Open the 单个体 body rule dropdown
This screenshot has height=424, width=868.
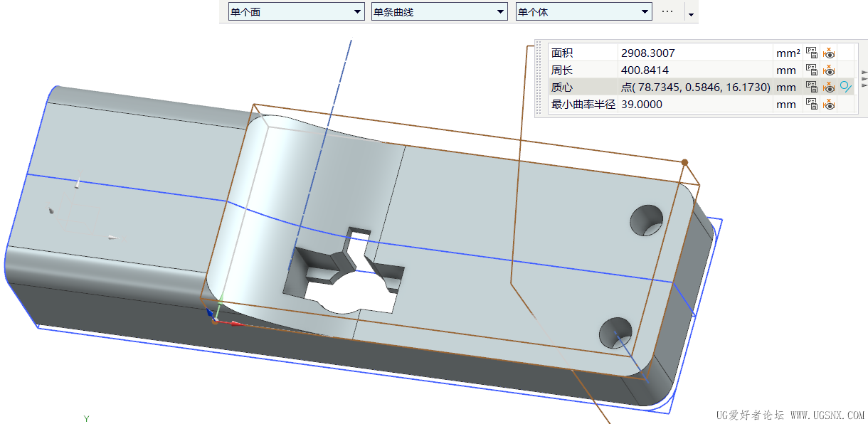tap(583, 12)
